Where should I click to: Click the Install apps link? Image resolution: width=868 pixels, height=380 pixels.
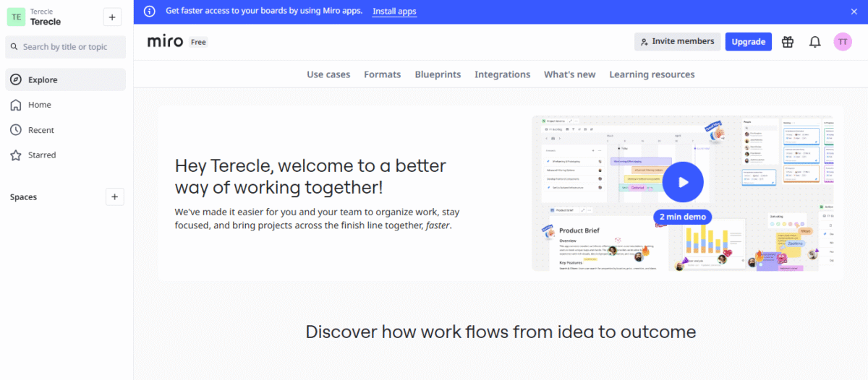[x=394, y=12]
